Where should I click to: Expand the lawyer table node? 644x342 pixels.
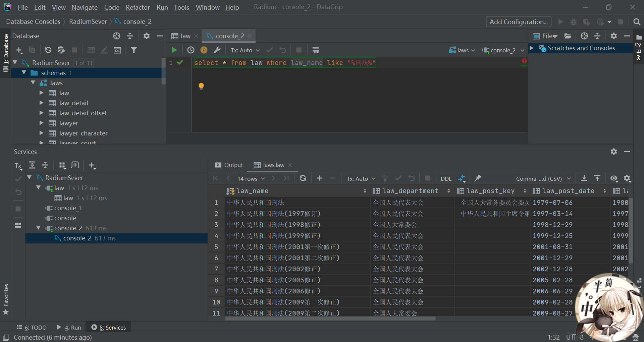click(x=41, y=123)
